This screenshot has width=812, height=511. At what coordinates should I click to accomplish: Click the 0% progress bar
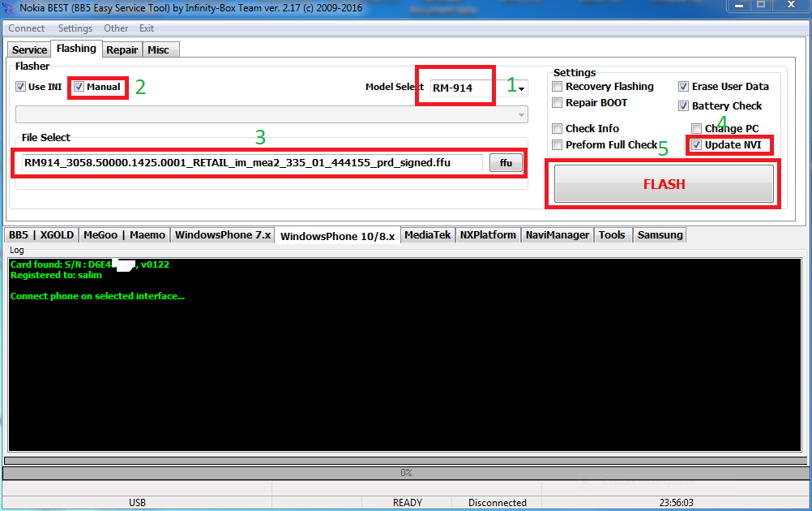[x=405, y=473]
